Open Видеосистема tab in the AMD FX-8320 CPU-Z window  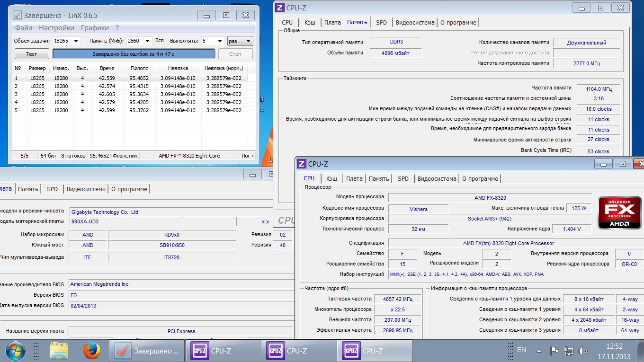437,178
